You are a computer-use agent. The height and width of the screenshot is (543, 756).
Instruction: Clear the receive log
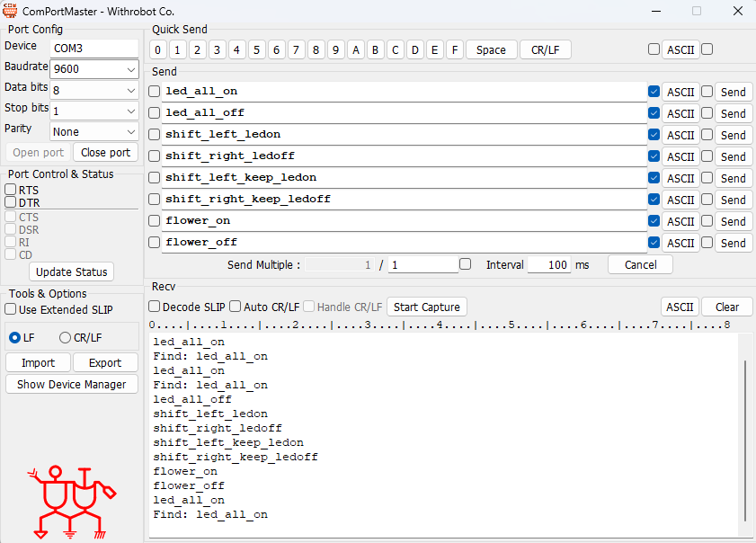[x=727, y=307]
